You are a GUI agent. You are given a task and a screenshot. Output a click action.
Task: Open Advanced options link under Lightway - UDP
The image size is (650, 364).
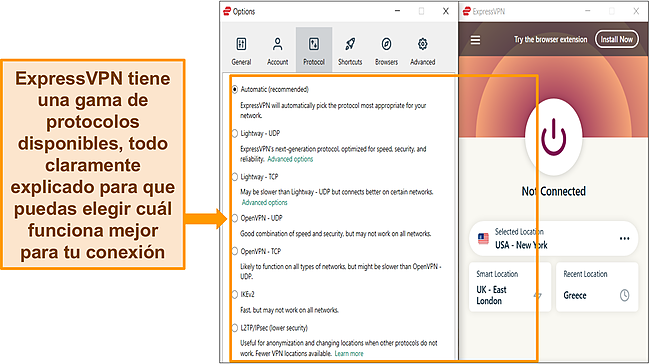click(x=290, y=159)
